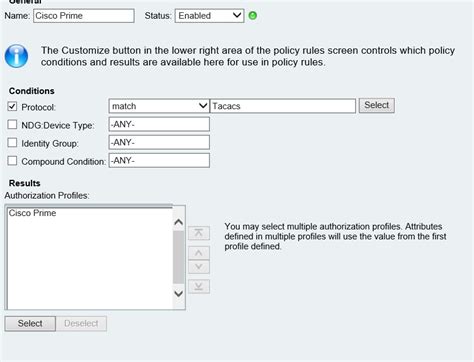Click the NDG:Device Type -ANY- field

pos(159,124)
